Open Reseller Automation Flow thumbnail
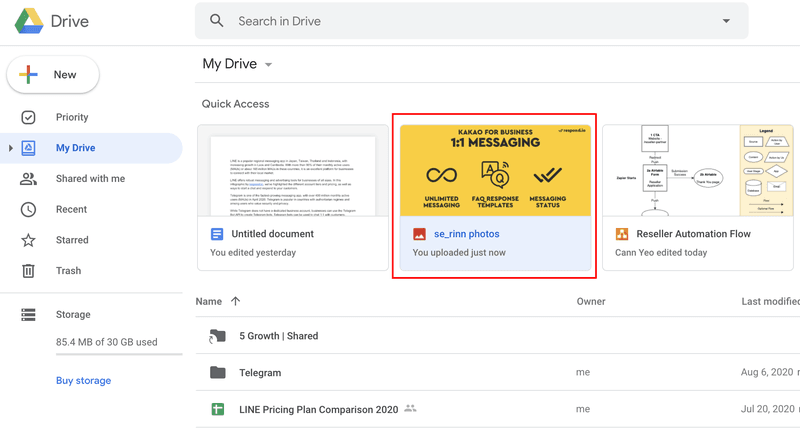Viewport: 800px width, 433px height. coord(697,171)
